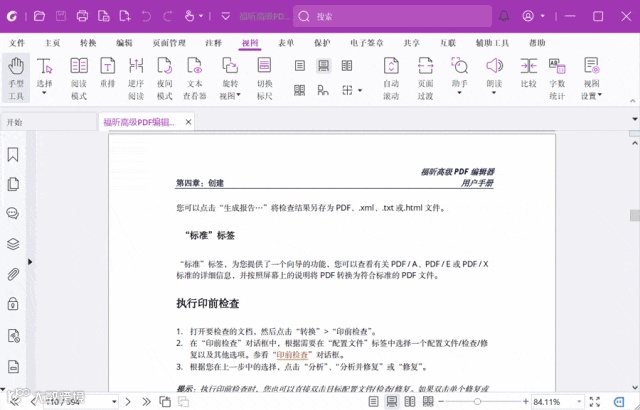This screenshot has width=640, height=410.
Task: Expand View Settings (视图设置) dropdown
Action: click(600, 95)
